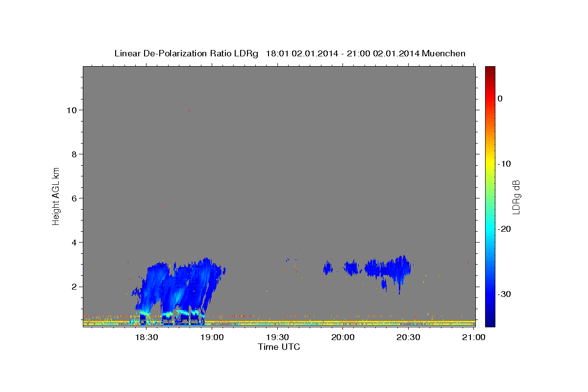Click the plot title 'Linear De-Polarization Ratio LDRg'
This screenshot has width=588, height=392.
tap(186, 53)
